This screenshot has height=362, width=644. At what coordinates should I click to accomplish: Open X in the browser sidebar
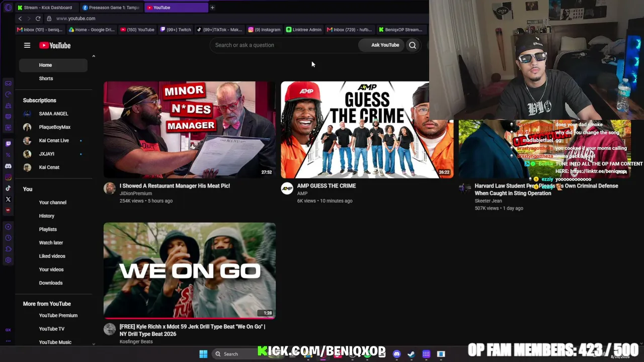pos(8,199)
